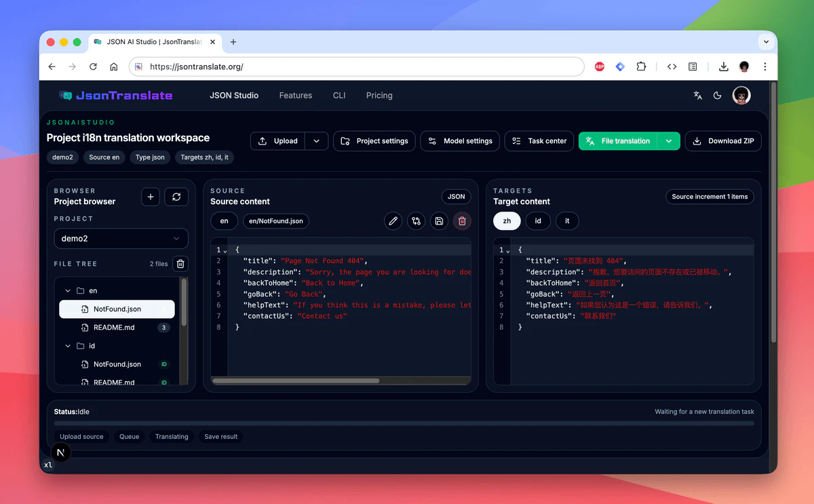
Task: Open the demo2 project dropdown
Action: [x=121, y=239]
